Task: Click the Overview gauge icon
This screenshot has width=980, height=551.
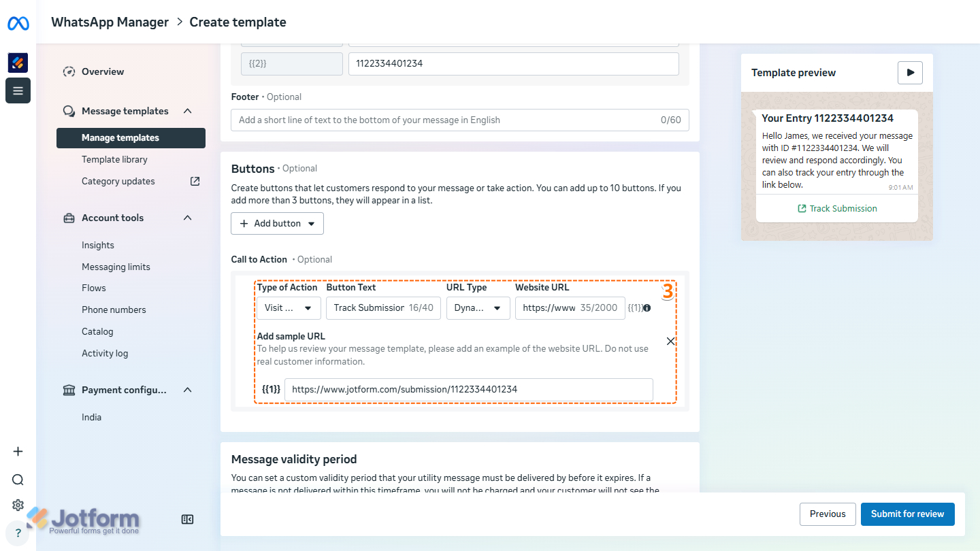Action: pos(69,71)
